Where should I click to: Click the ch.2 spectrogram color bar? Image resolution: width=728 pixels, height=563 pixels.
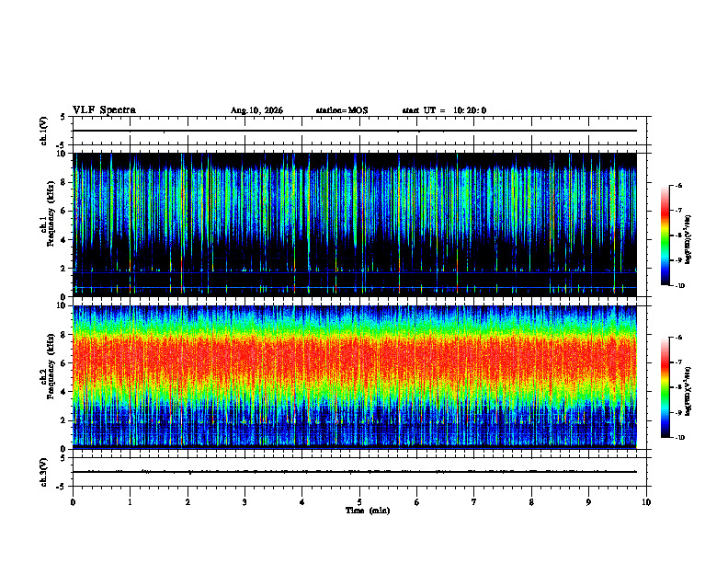pos(665,387)
